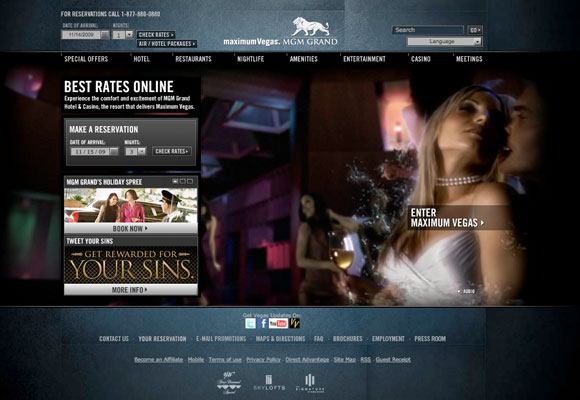Click Air / Hotel Packages button

point(167,44)
